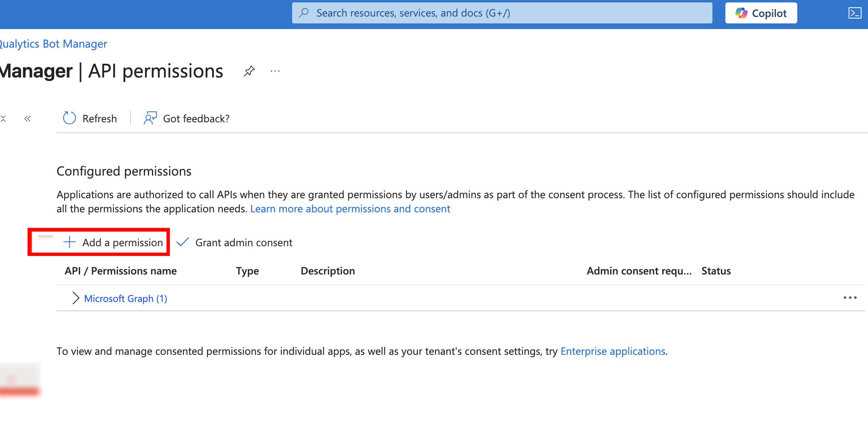Pin the API permissions page to dashboard

pyautogui.click(x=249, y=71)
